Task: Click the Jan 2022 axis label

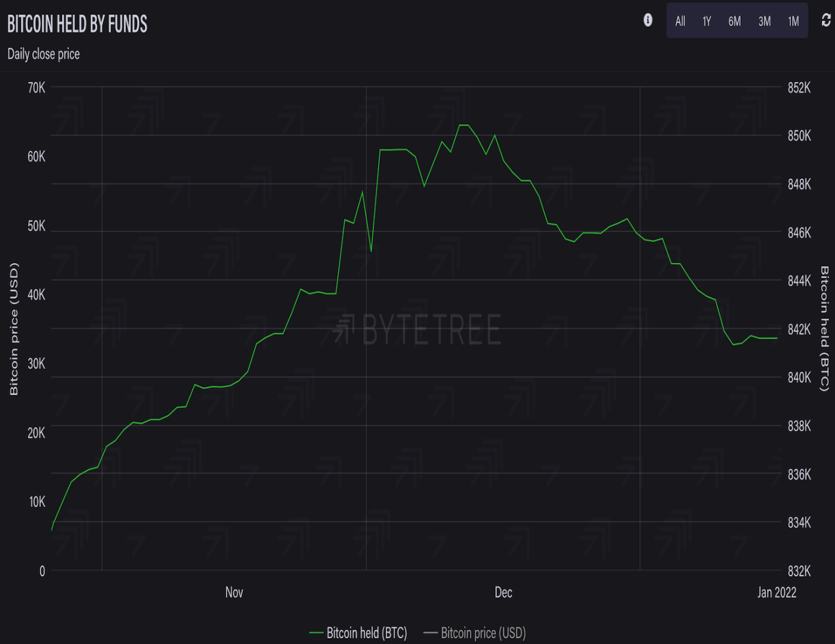Action: pyautogui.click(x=776, y=592)
